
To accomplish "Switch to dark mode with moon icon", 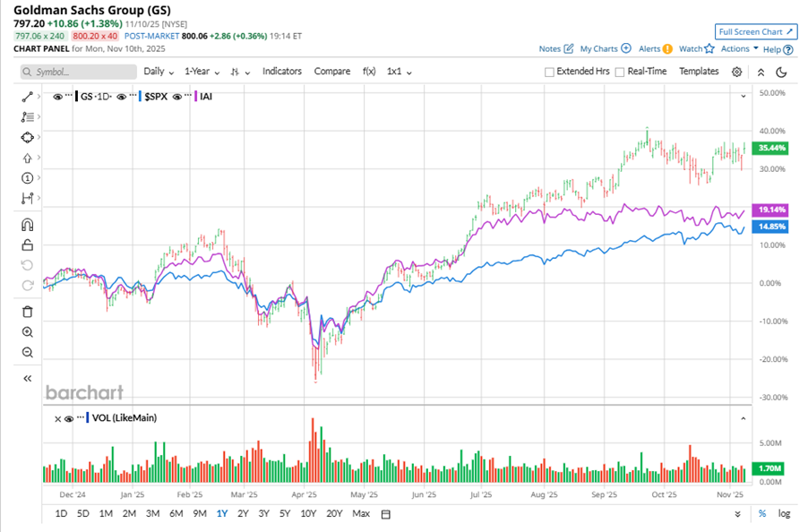I will [x=781, y=72].
